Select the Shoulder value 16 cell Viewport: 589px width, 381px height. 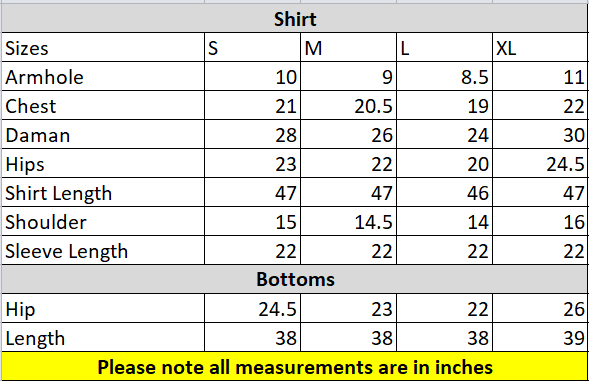click(540, 221)
